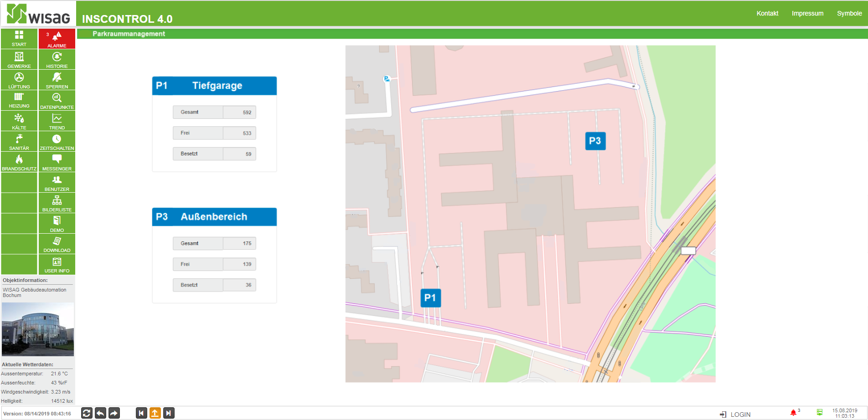Click the Version 08/14/2019 text
Screen dimensions: 868x420
click(x=37, y=414)
